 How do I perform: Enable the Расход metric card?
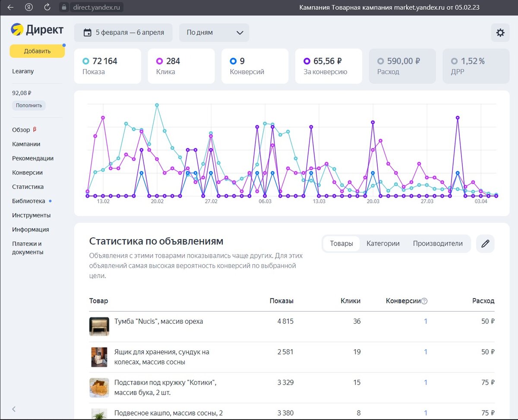point(402,66)
